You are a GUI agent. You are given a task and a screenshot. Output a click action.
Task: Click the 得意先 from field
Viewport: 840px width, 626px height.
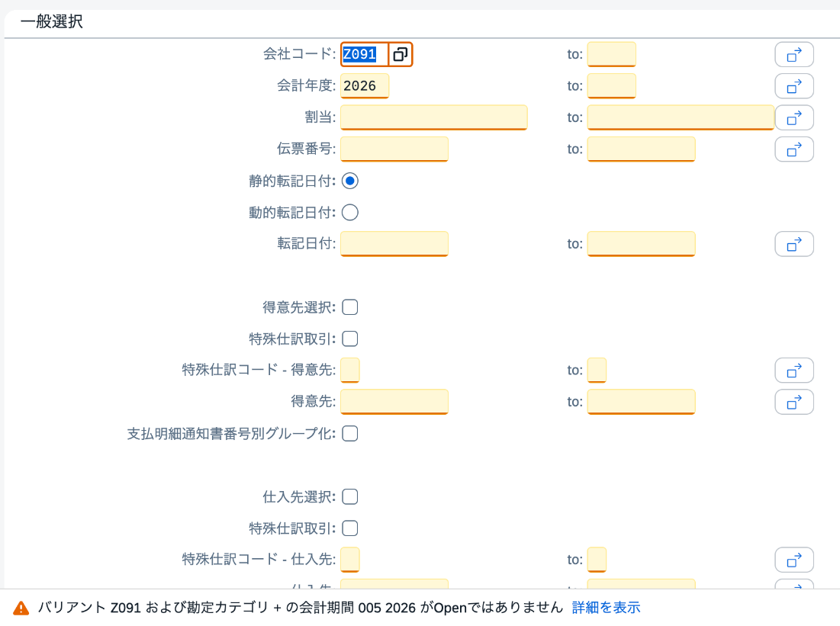click(x=394, y=402)
